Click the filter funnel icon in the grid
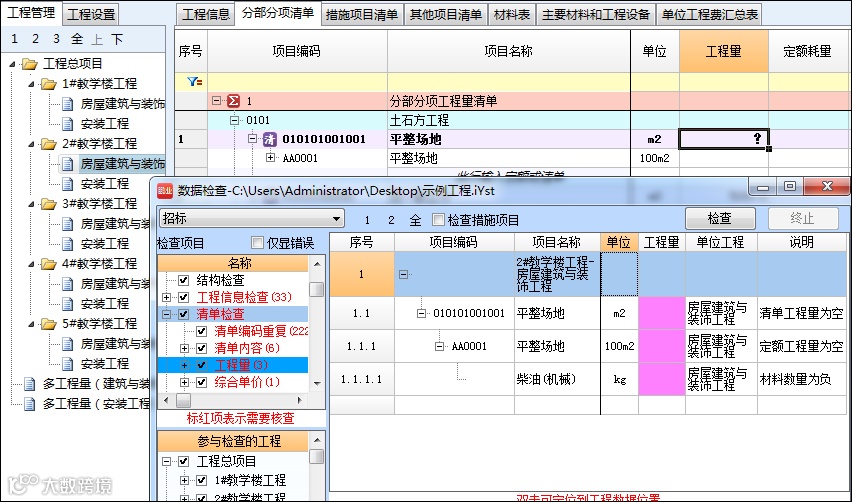Viewport: 852px width, 502px height. [194, 82]
